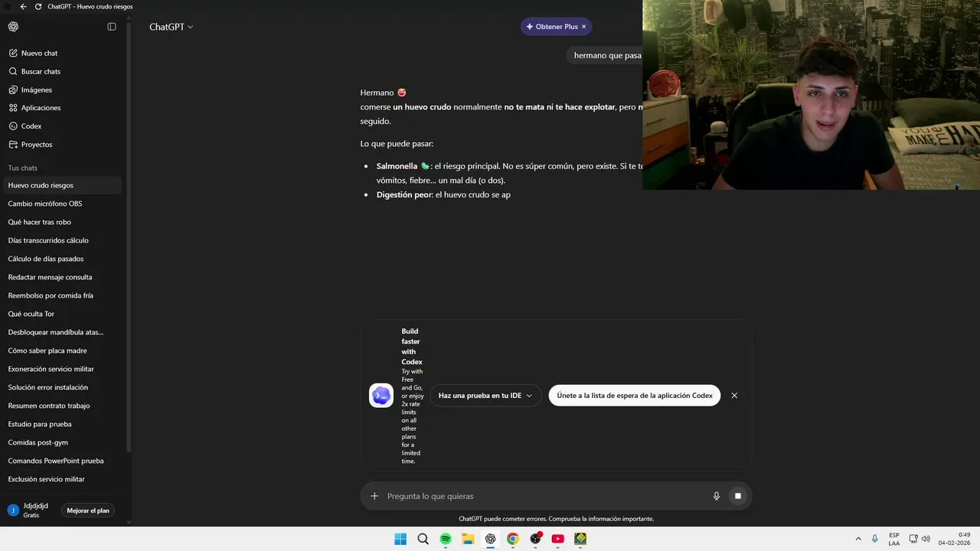Viewport: 980px width, 551px height.
Task: Go back with the browser back arrow
Action: [x=23, y=6]
